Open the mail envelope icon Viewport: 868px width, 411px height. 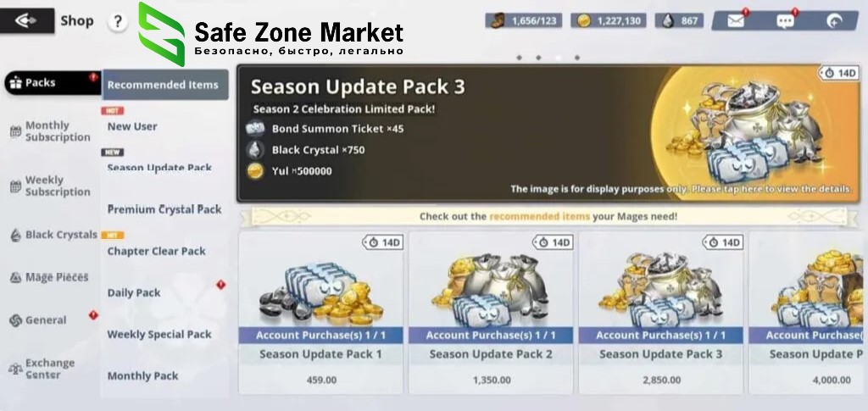point(736,21)
